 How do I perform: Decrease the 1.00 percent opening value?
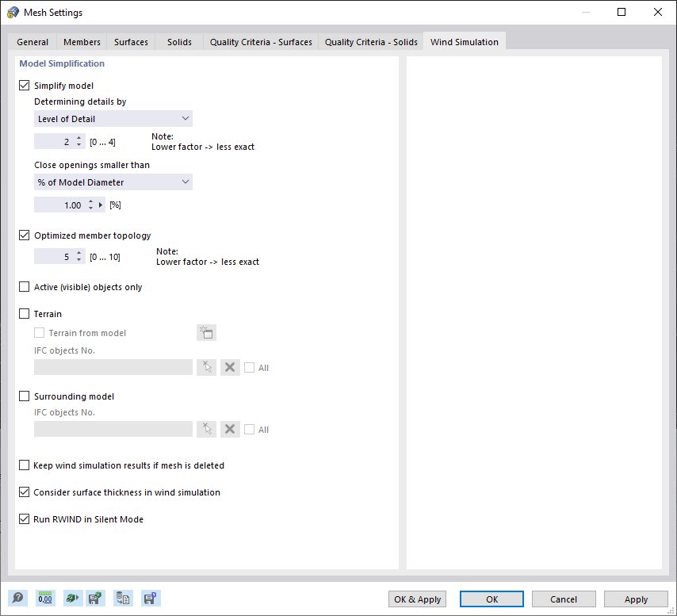[90, 208]
